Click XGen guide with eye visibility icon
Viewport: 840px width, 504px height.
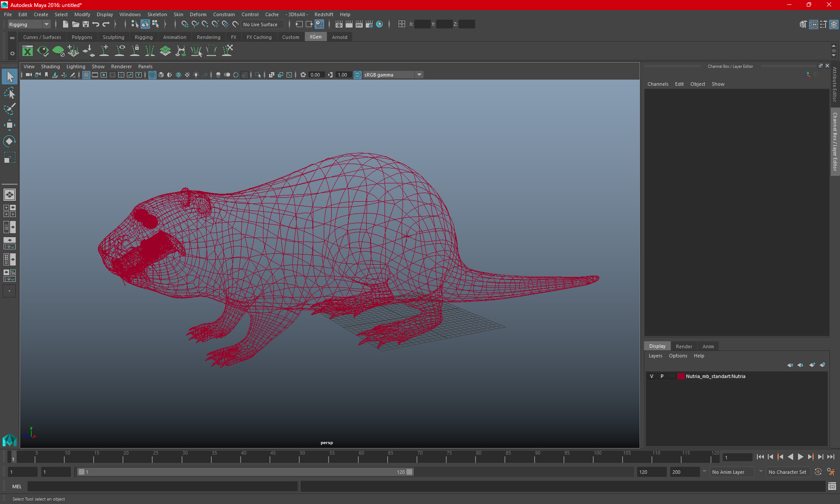(x=119, y=51)
